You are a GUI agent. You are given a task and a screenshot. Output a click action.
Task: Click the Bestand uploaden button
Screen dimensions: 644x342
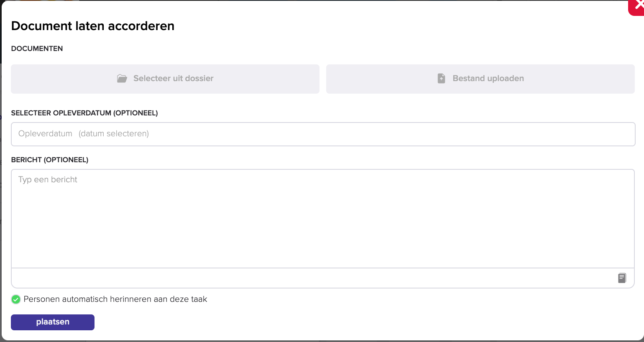coord(480,79)
